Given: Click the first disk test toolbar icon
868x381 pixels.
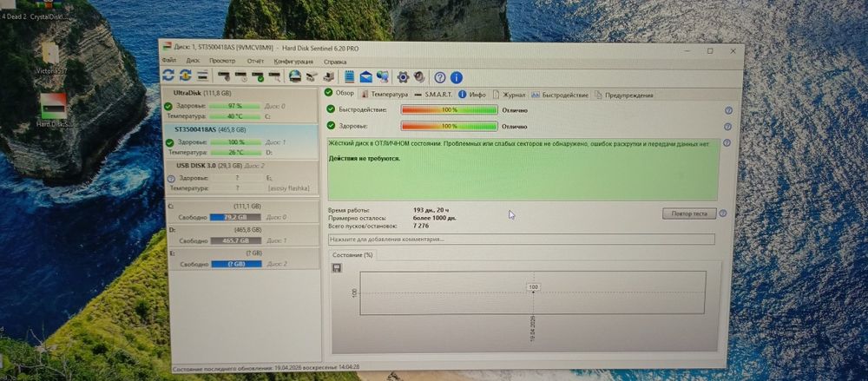Looking at the screenshot, I should [224, 76].
